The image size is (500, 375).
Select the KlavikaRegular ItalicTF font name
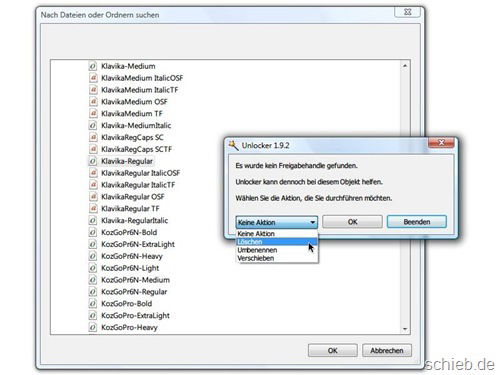click(138, 185)
